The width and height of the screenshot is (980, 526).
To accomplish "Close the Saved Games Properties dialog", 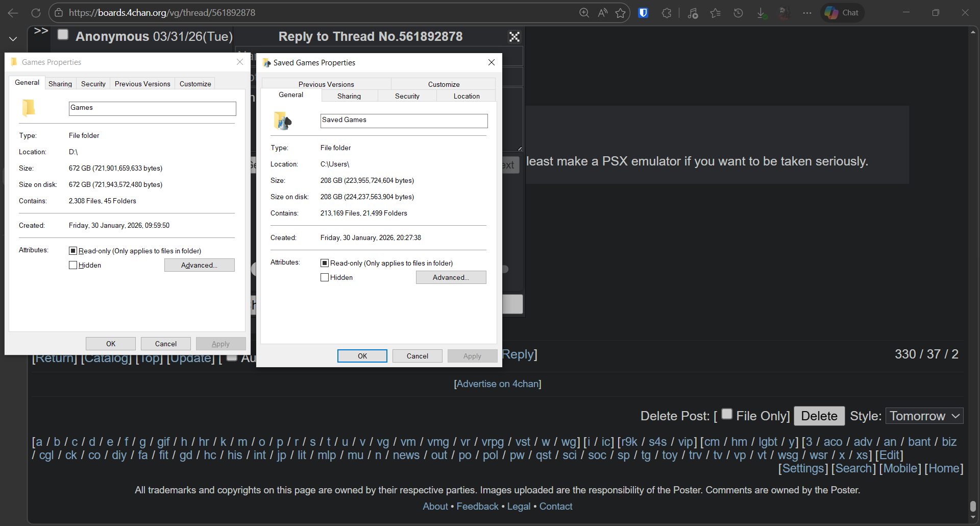I will click(492, 62).
